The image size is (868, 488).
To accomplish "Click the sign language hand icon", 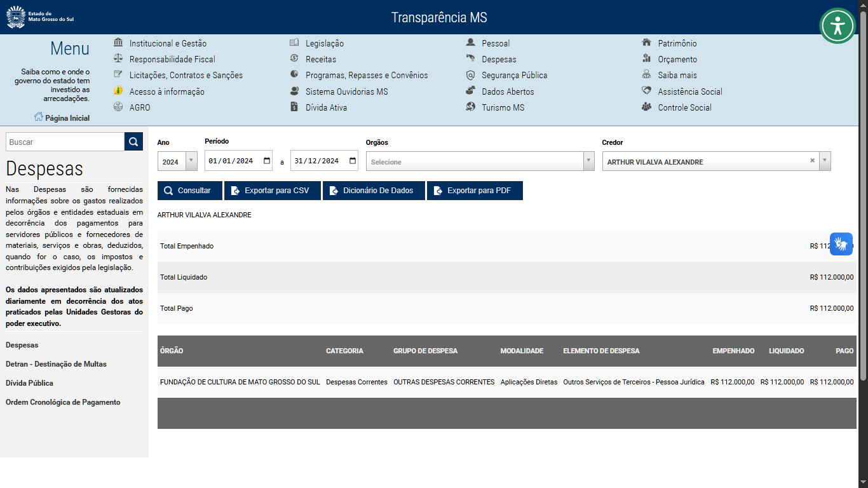I will [841, 244].
